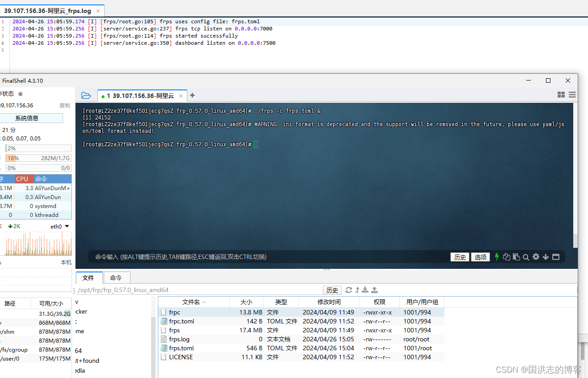
Task: Select the systemd process row
Action: [x=35, y=206]
